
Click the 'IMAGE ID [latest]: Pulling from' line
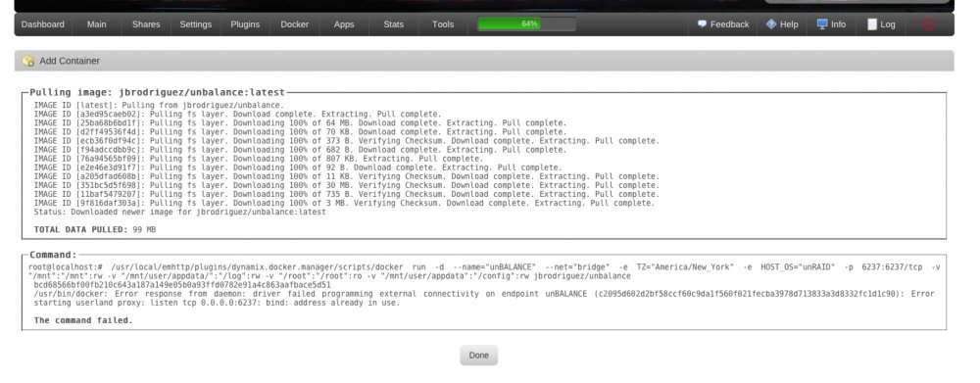[x=159, y=106]
